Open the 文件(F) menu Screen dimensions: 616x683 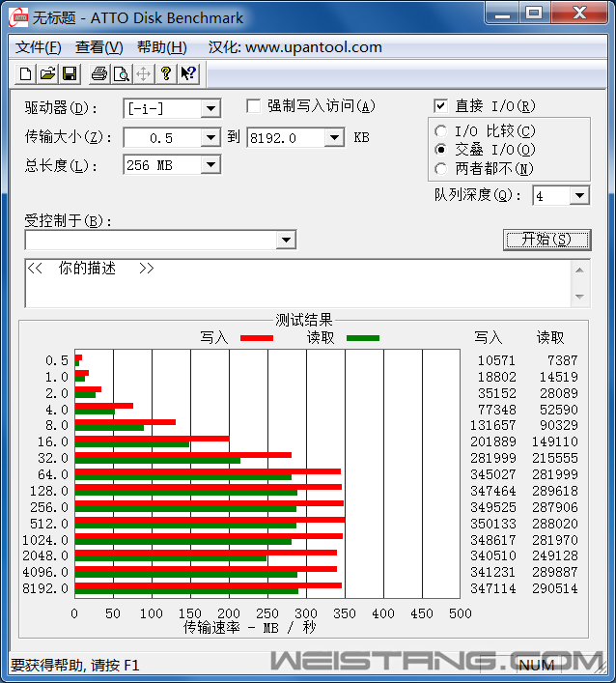[x=39, y=47]
